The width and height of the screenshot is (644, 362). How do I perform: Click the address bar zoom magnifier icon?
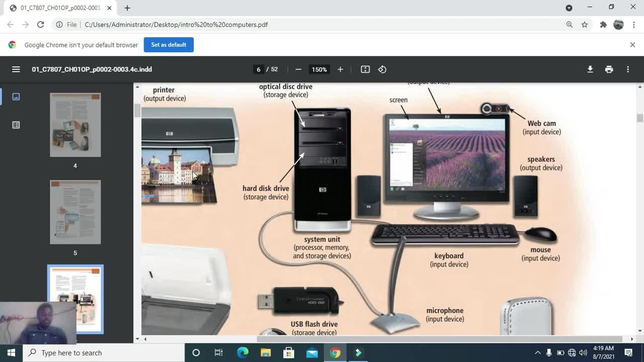(x=570, y=25)
